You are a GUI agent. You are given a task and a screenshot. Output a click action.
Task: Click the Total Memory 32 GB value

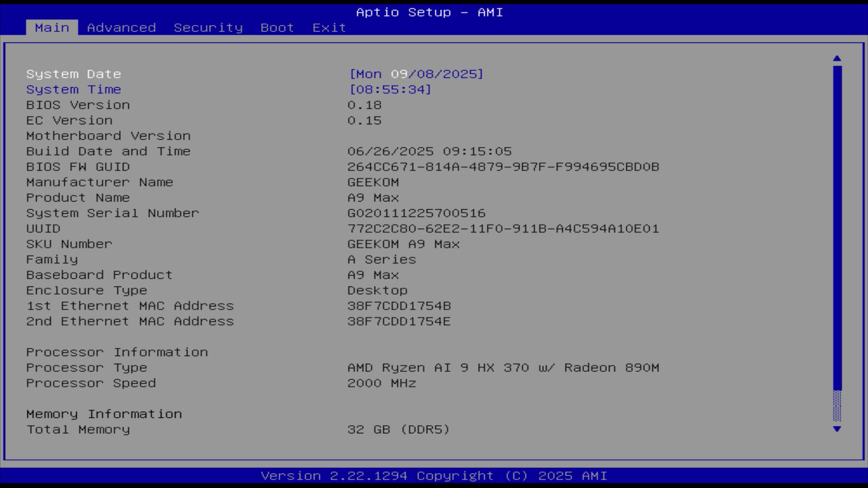pyautogui.click(x=398, y=429)
